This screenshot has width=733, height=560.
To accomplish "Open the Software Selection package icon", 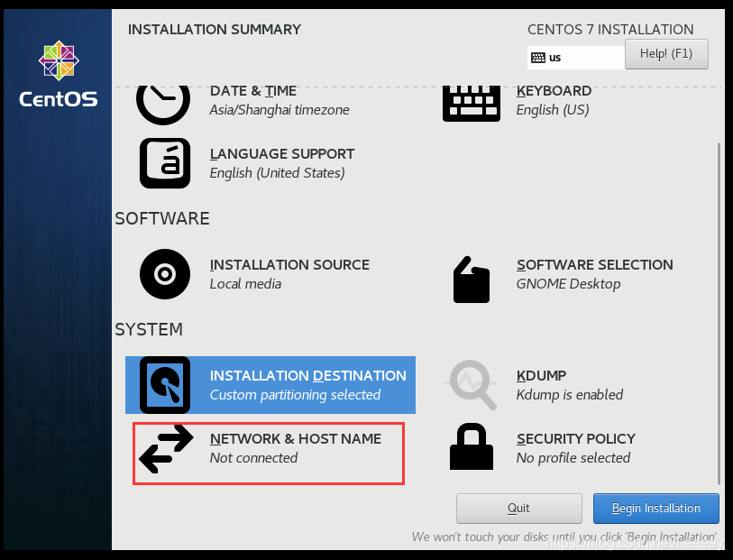I will point(472,280).
